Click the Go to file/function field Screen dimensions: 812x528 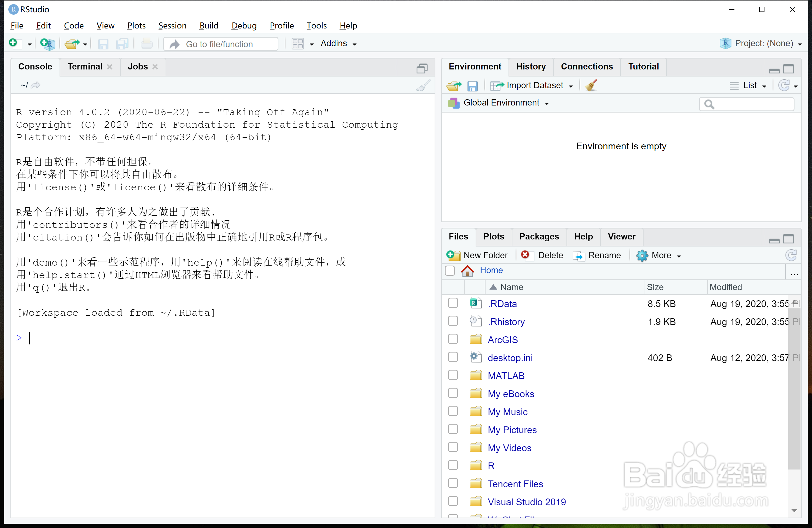coord(221,44)
